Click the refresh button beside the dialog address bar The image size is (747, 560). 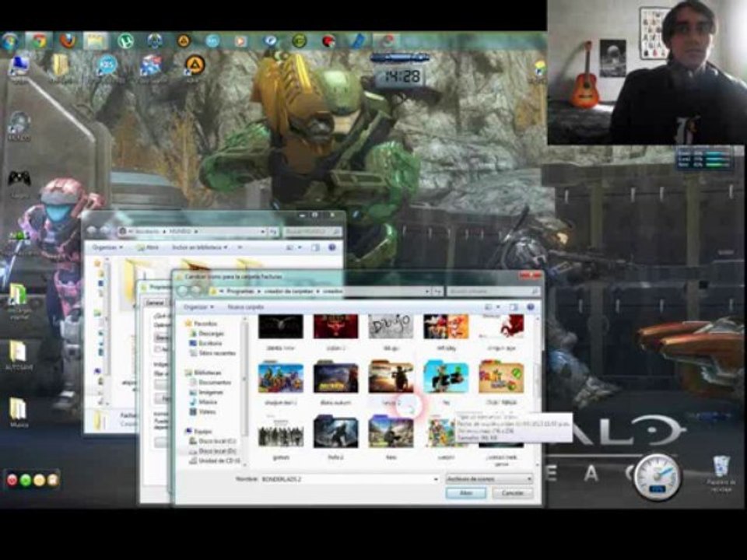tap(437, 291)
